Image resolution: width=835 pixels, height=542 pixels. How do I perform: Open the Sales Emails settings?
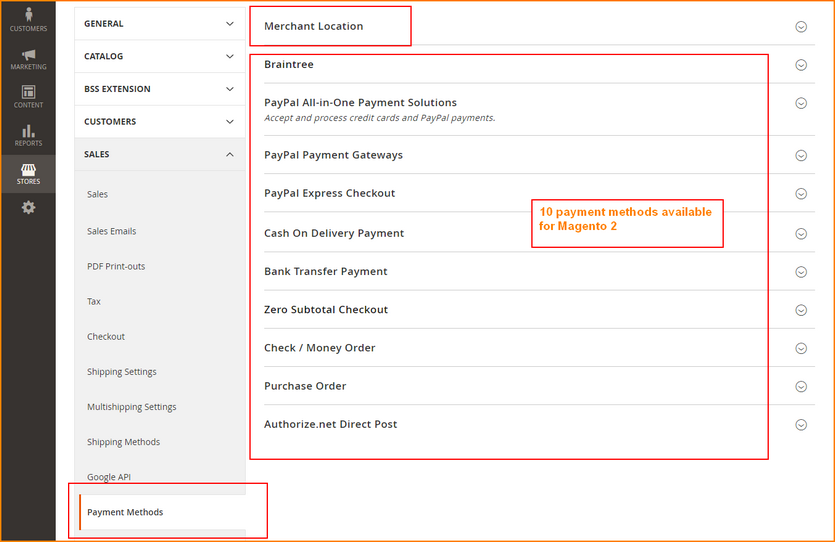pyautogui.click(x=111, y=231)
